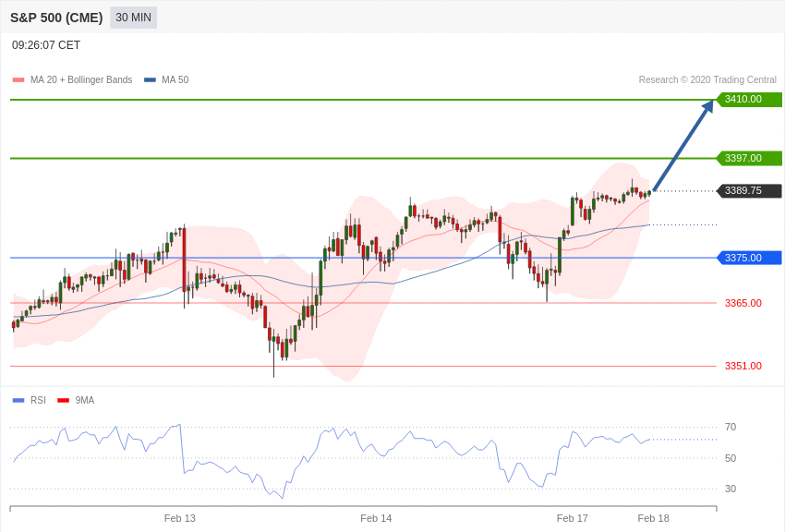Click the Research © 2020 Trading Central credit

point(707,79)
